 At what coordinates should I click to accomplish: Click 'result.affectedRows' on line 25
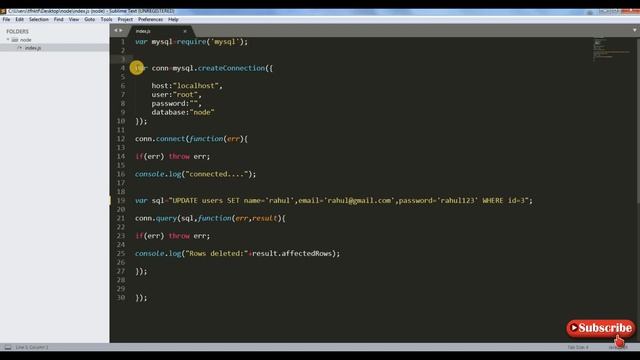click(x=292, y=253)
